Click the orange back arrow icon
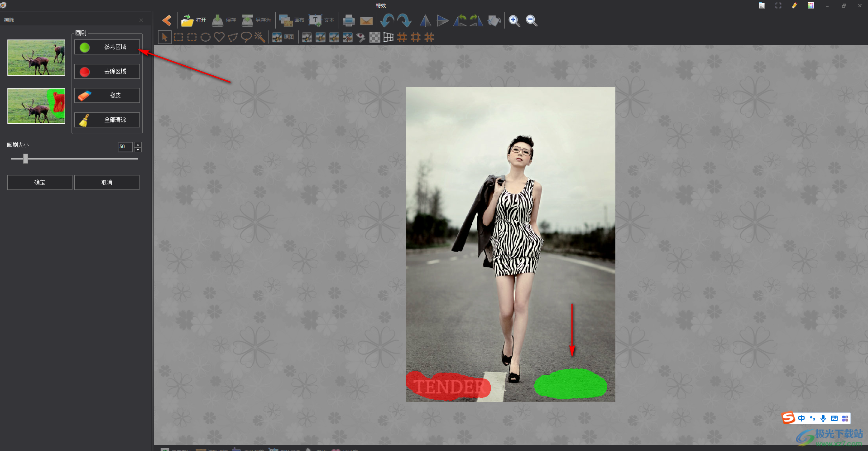The width and height of the screenshot is (868, 451). [x=167, y=20]
